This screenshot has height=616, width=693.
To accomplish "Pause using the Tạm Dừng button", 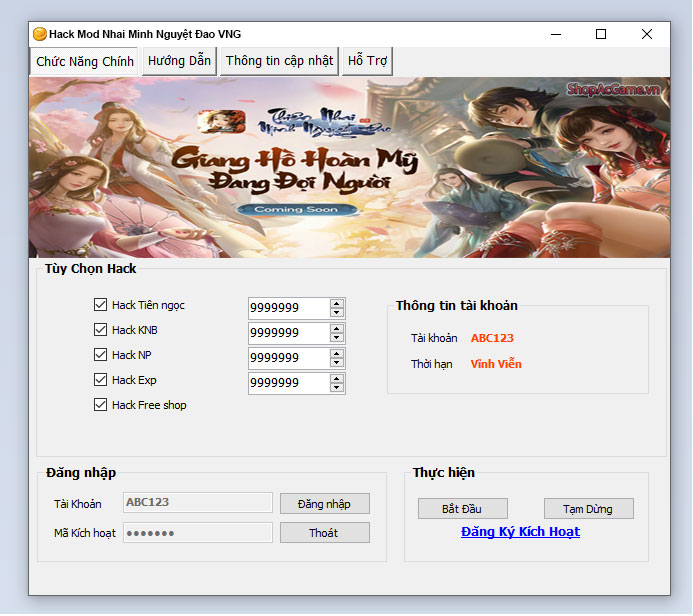I will (589, 509).
